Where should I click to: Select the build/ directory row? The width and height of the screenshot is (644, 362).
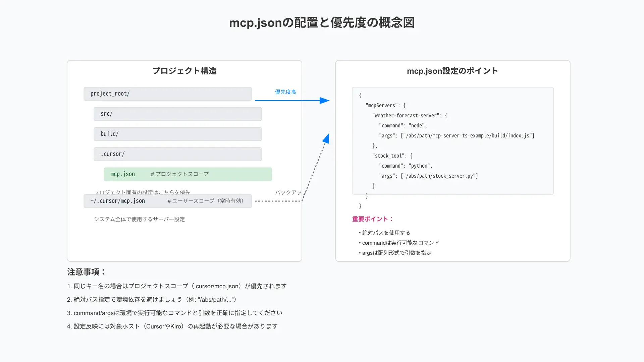point(178,134)
